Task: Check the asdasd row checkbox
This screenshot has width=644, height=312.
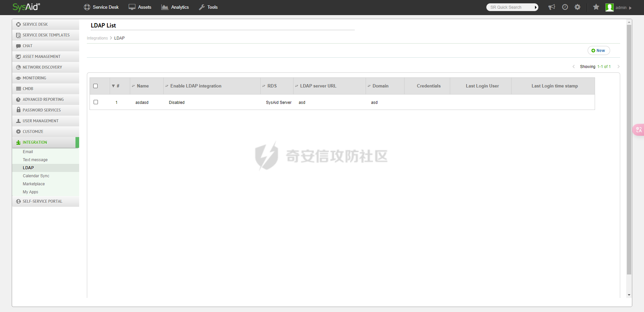Action: point(96,102)
